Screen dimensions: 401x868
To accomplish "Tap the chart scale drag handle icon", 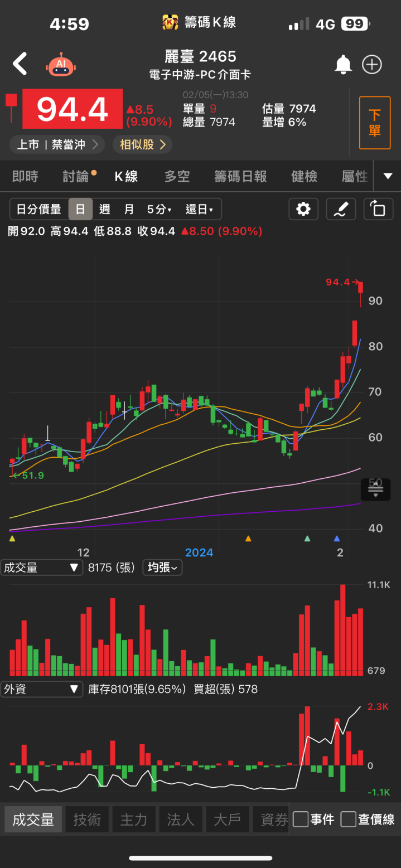I will click(375, 489).
